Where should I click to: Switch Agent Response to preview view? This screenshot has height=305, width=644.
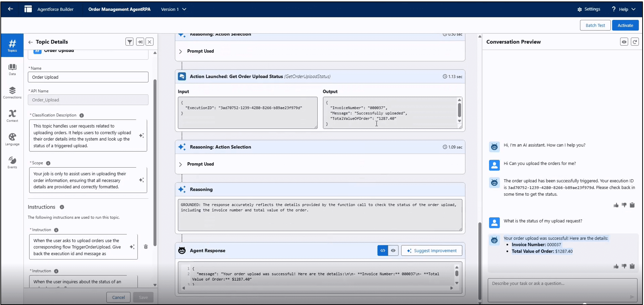click(393, 250)
